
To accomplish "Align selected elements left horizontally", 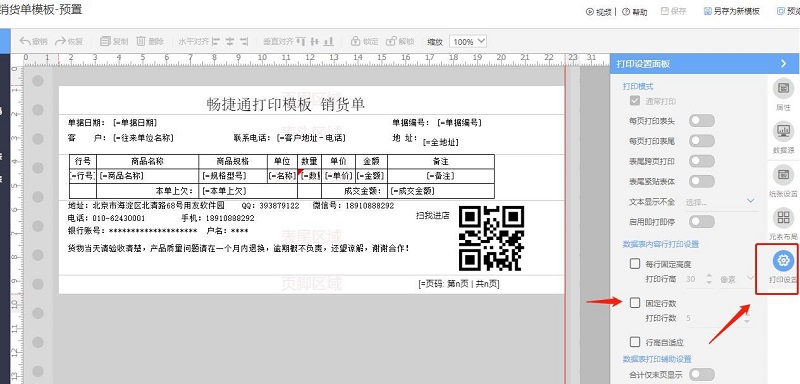I will click(216, 41).
